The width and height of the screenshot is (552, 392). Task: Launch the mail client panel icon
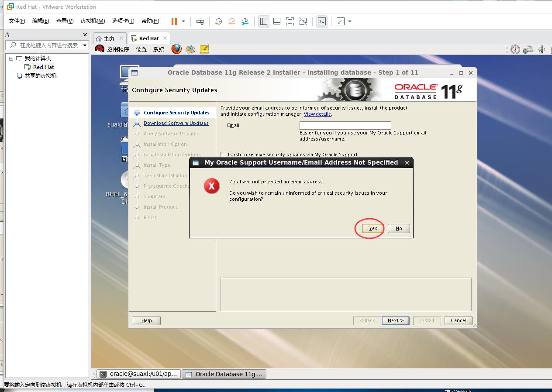click(x=190, y=49)
